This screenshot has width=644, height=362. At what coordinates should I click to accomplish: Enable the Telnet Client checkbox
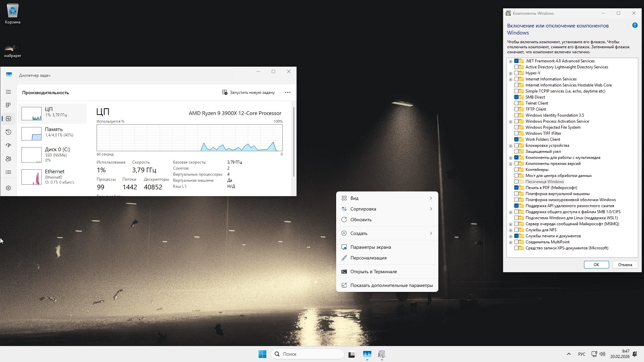[516, 103]
